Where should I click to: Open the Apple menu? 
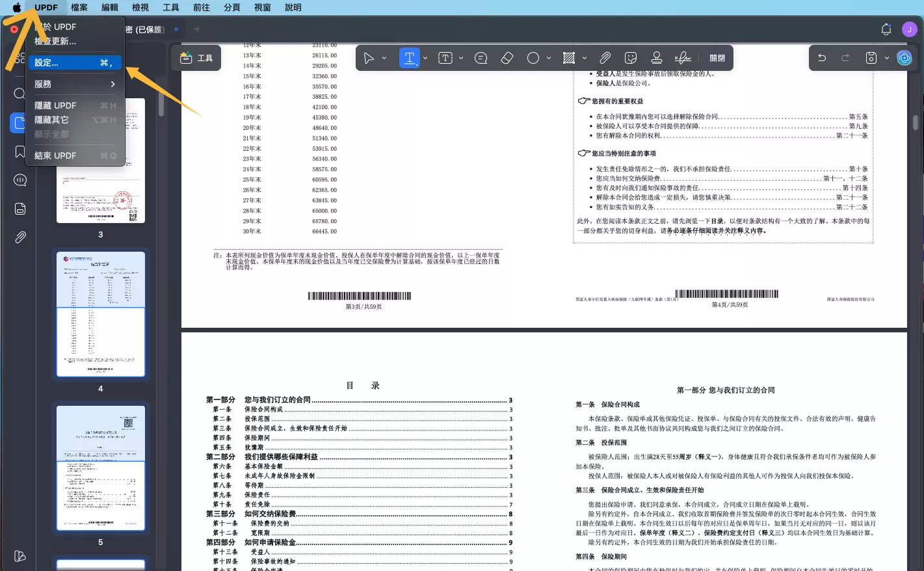coord(17,7)
